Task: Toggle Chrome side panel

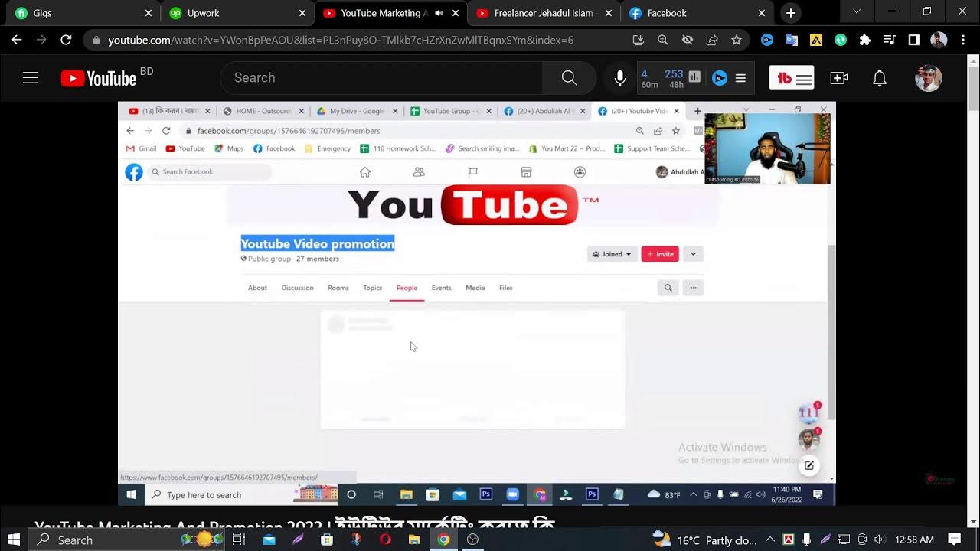Action: 913,40
